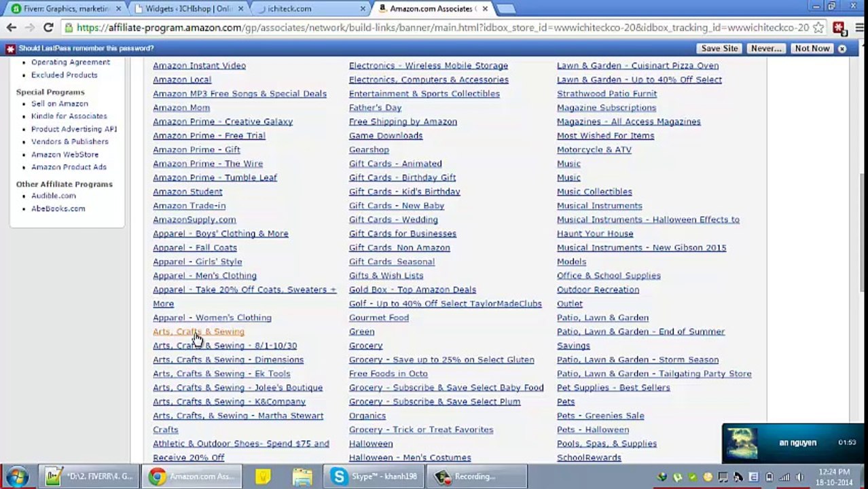The height and width of the screenshot is (489, 868).
Task: Go back with the browser back arrow
Action: 12,28
